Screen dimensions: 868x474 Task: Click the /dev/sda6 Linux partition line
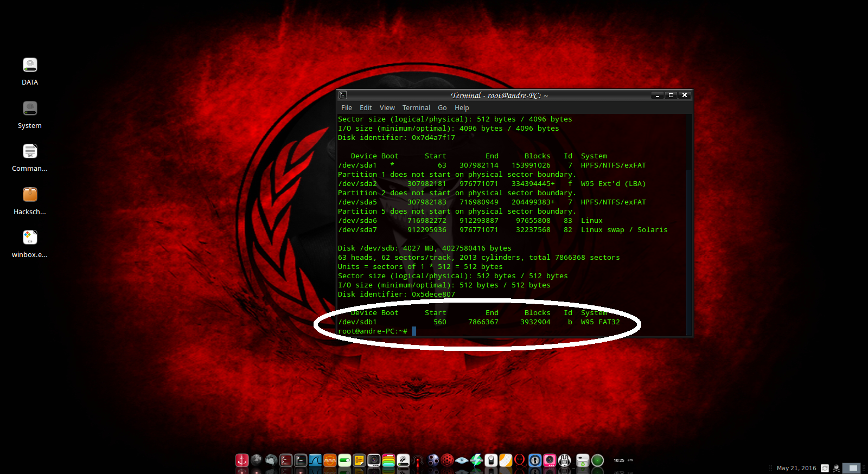(470, 221)
